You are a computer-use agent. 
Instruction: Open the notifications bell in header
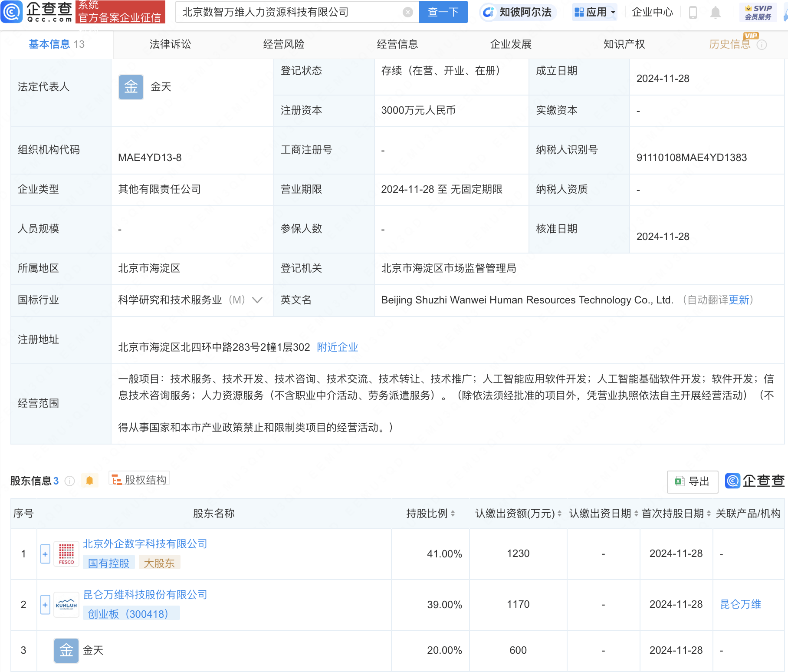716,13
